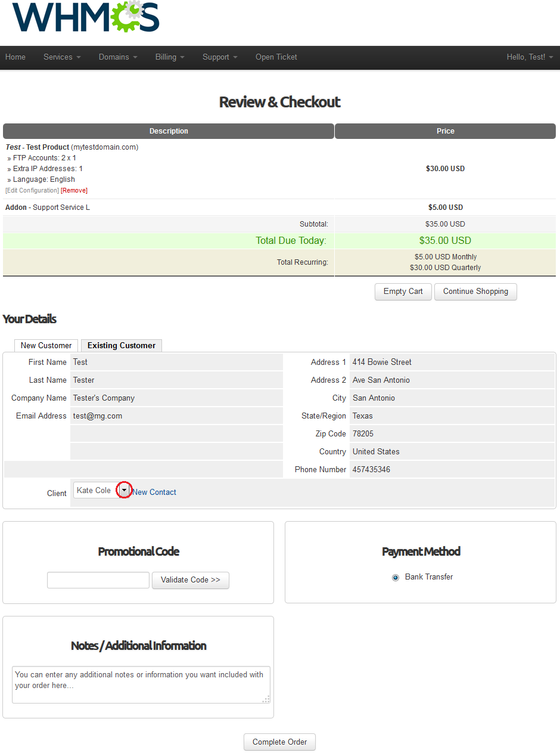Click the $5.00 USD Monthly recurring text
Image resolution: width=560 pixels, height=756 pixels.
[446, 257]
